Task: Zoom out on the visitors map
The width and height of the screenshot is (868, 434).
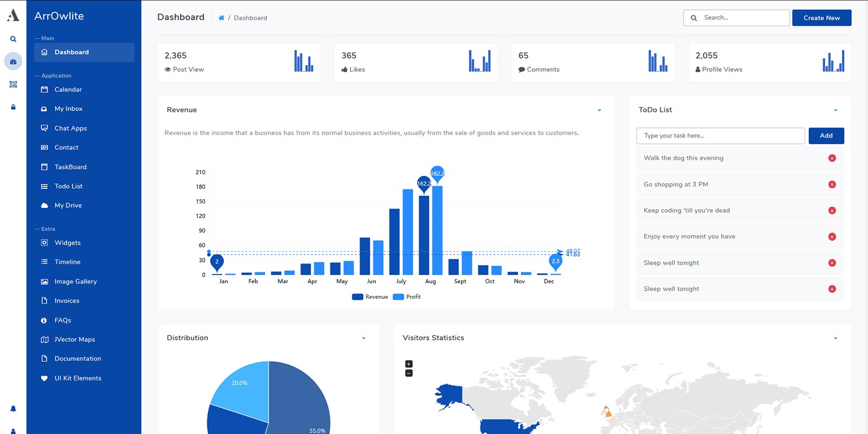Action: click(409, 373)
